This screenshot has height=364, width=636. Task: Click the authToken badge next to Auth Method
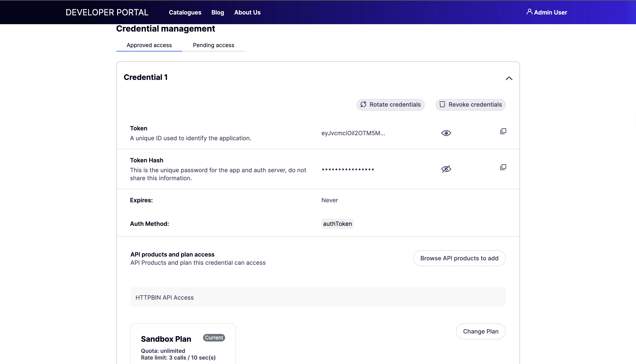pos(337,224)
